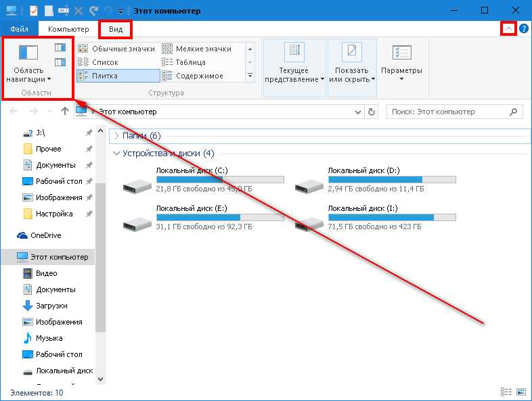Open Музыка in navigation pane

coord(49,339)
